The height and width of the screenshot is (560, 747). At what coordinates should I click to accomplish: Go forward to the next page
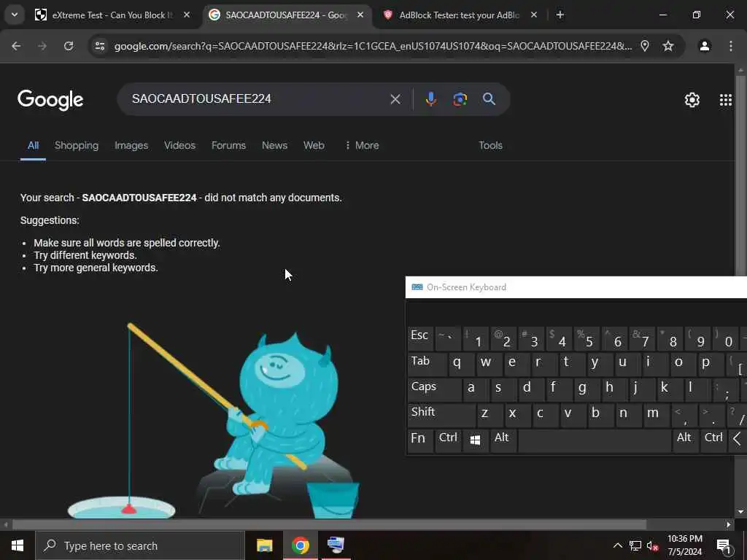click(42, 46)
